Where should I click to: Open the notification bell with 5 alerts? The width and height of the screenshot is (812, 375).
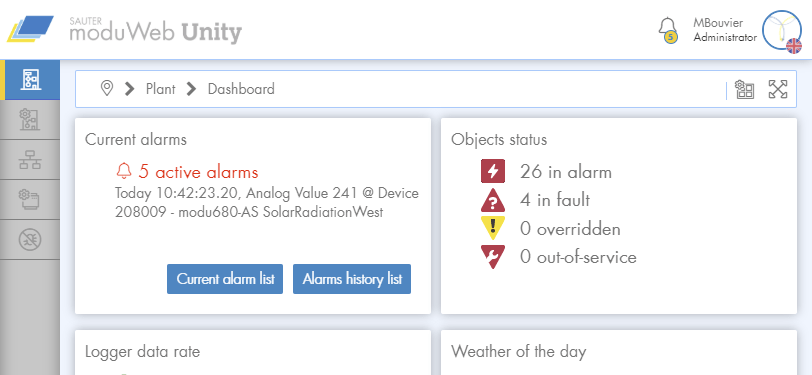668,31
